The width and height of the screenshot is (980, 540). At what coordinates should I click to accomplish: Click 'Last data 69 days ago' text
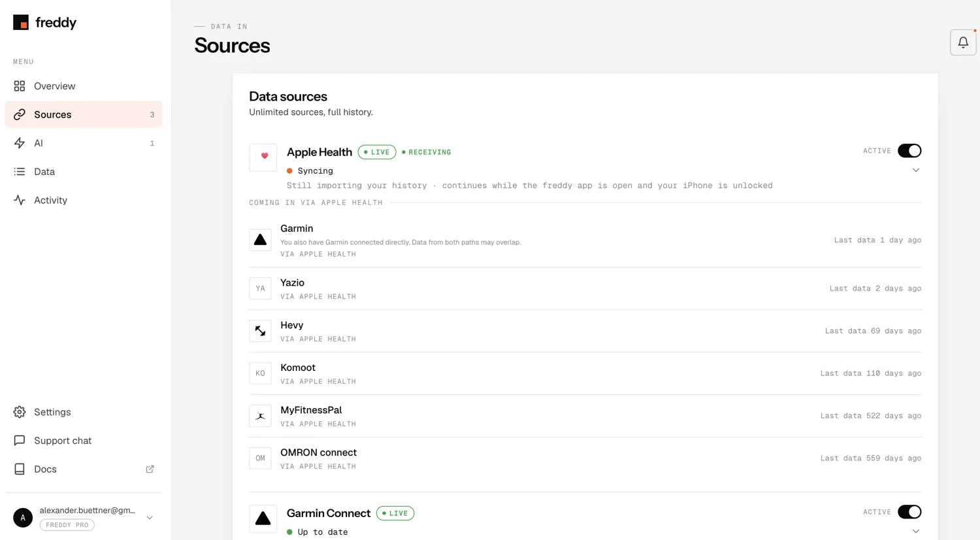(873, 331)
